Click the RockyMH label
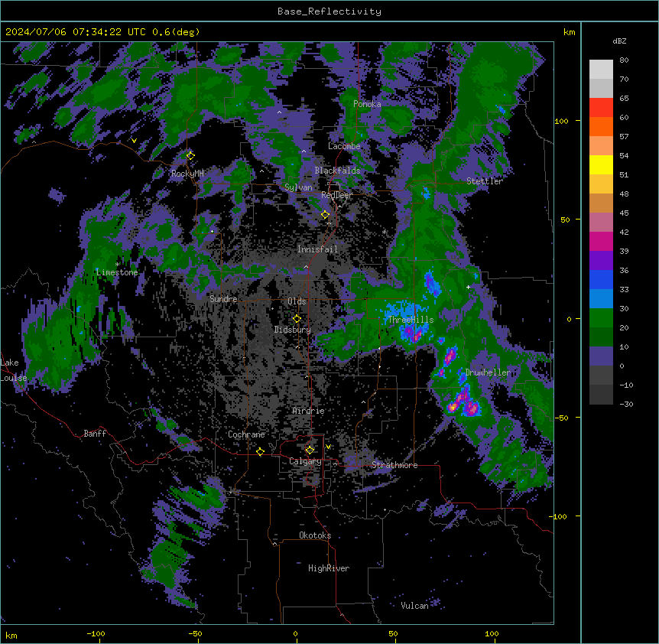The height and width of the screenshot is (644, 659). point(187,174)
